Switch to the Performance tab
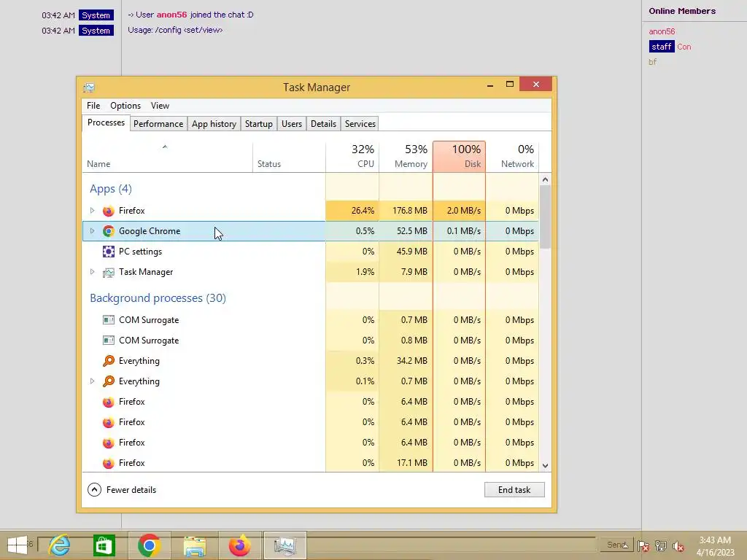This screenshot has width=747, height=560. click(x=158, y=124)
